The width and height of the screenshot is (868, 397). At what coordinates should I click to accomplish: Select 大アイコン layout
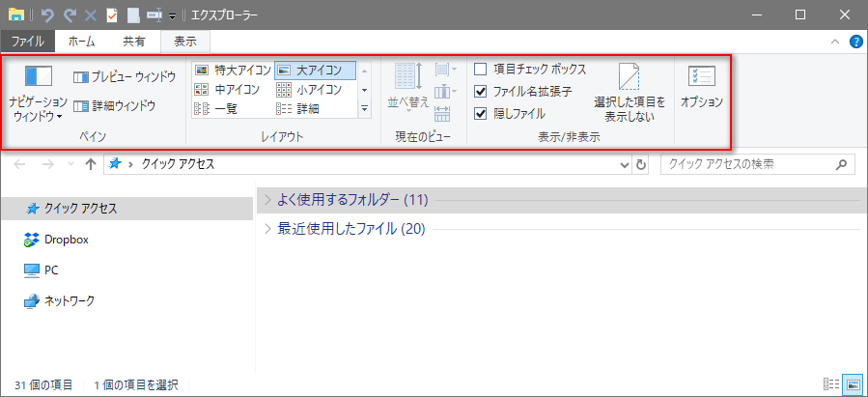315,71
